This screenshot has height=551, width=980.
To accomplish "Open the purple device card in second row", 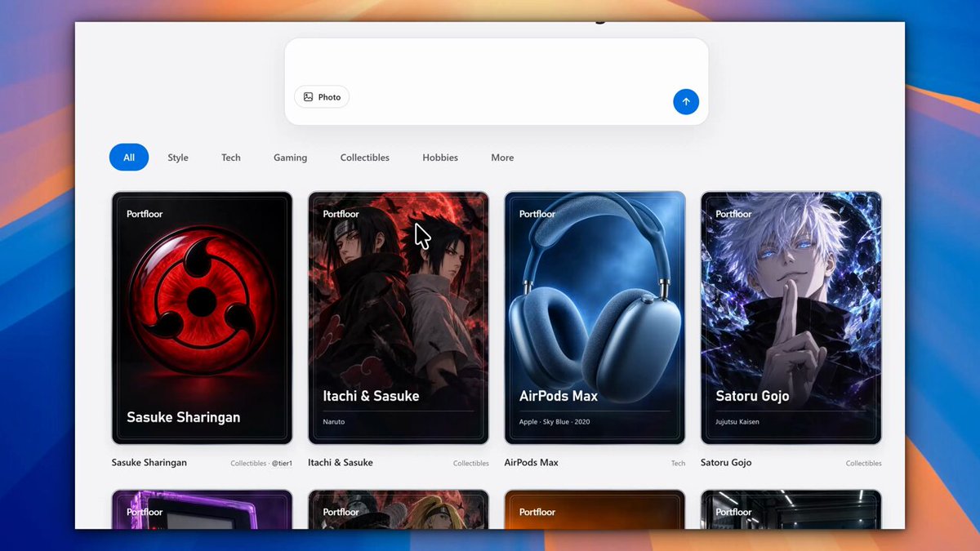I will click(x=202, y=509).
